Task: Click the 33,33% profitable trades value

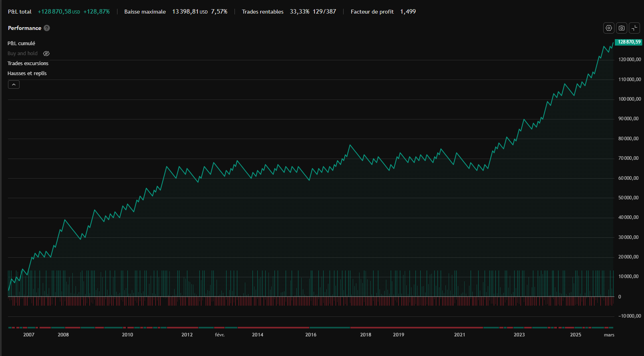Action: coord(299,12)
